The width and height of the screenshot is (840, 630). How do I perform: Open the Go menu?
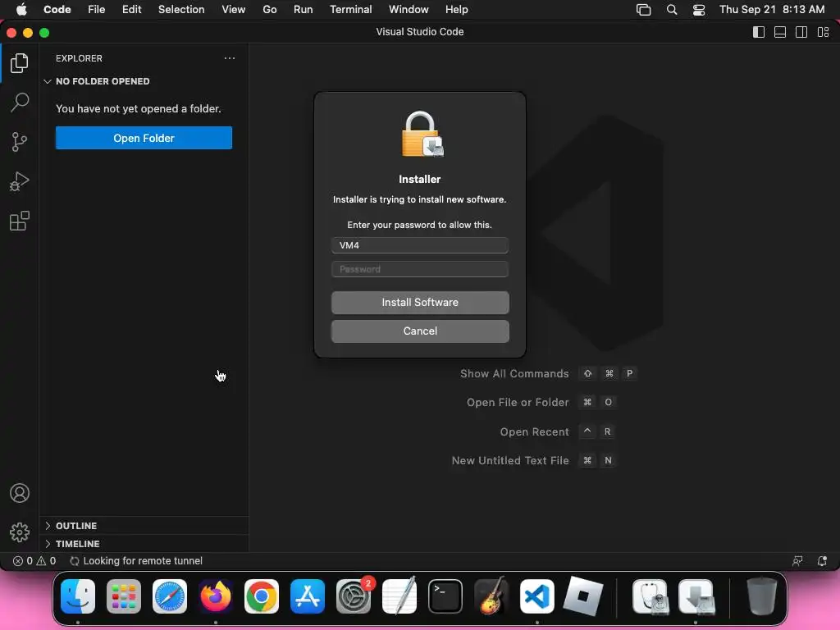(x=269, y=10)
